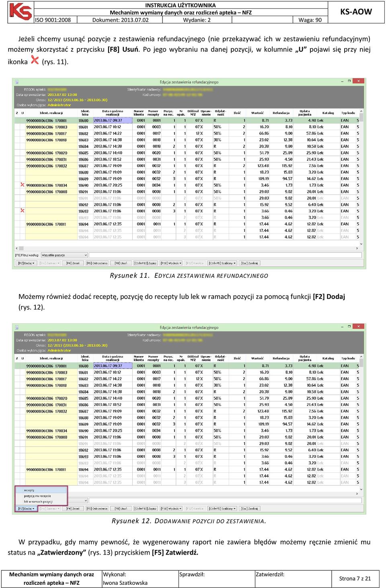Screen dimensions: 386x588
Task: Open the [F2] Dodaj dropdown in Rysunek 11
Action: pyautogui.click(x=26, y=263)
